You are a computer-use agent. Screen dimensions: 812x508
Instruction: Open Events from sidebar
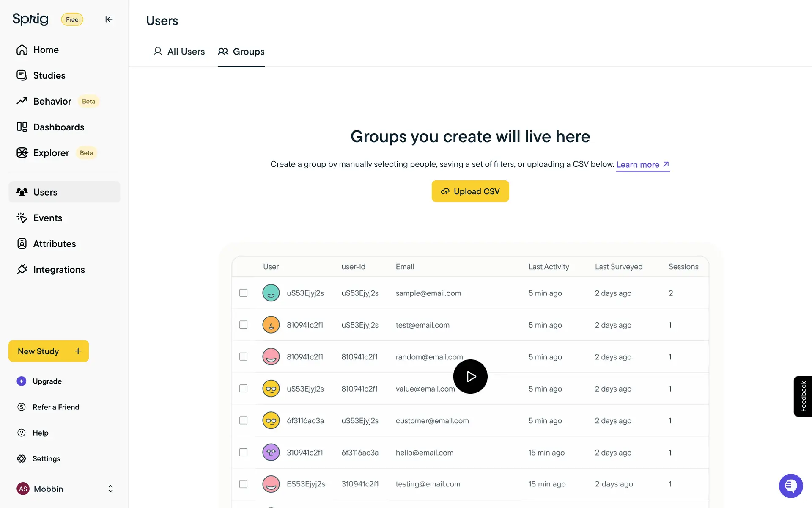click(x=47, y=218)
